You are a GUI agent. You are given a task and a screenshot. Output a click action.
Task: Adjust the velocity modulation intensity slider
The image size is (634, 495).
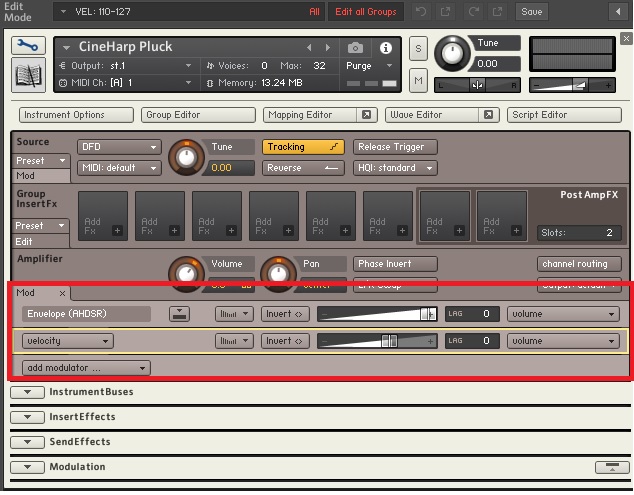tap(377, 341)
